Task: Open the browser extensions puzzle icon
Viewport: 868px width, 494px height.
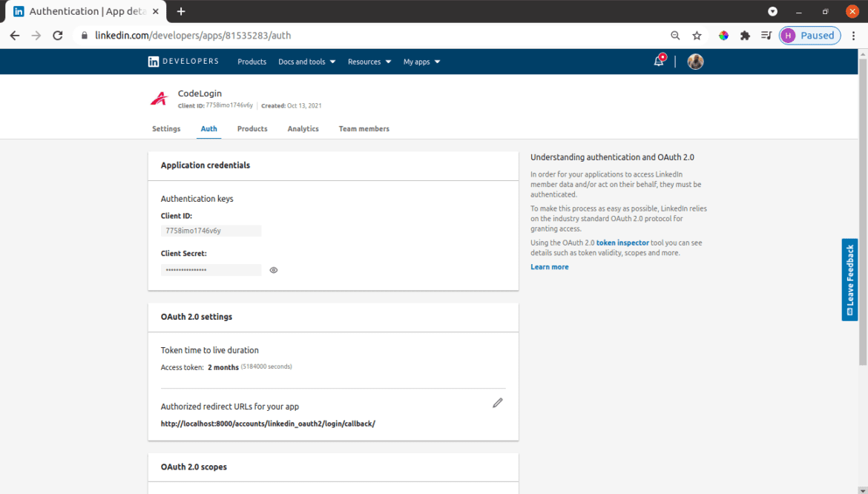Action: click(745, 35)
